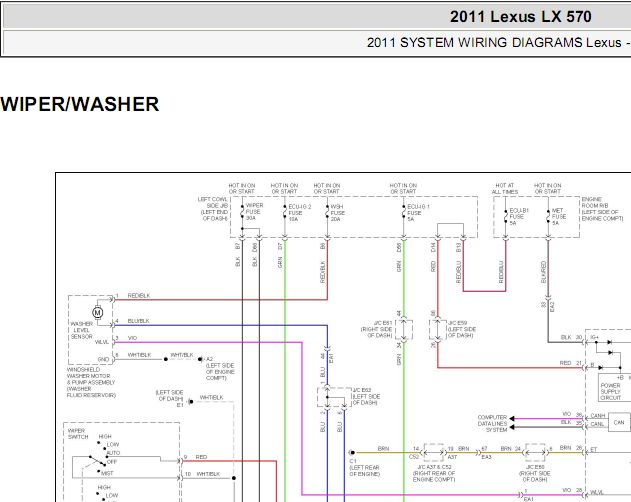Click the GND pin label on washer
Viewport: 631px width, 502px height.
point(103,359)
